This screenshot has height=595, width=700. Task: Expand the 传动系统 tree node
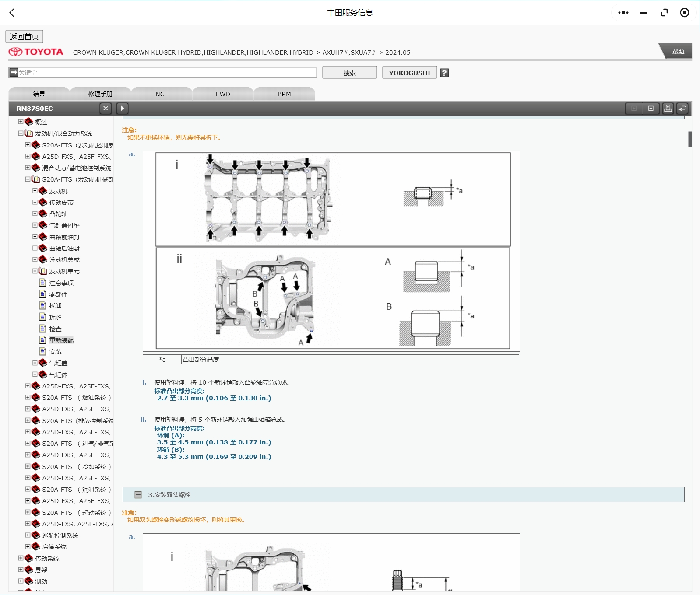pyautogui.click(x=21, y=558)
